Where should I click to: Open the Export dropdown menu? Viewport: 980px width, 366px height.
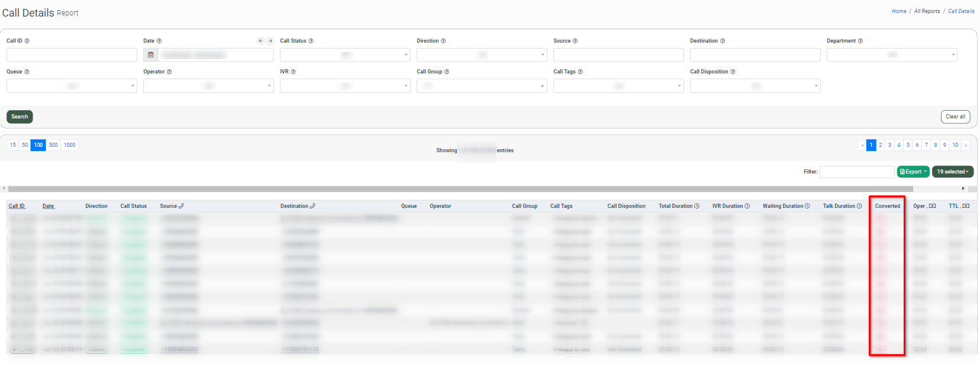[x=913, y=172]
